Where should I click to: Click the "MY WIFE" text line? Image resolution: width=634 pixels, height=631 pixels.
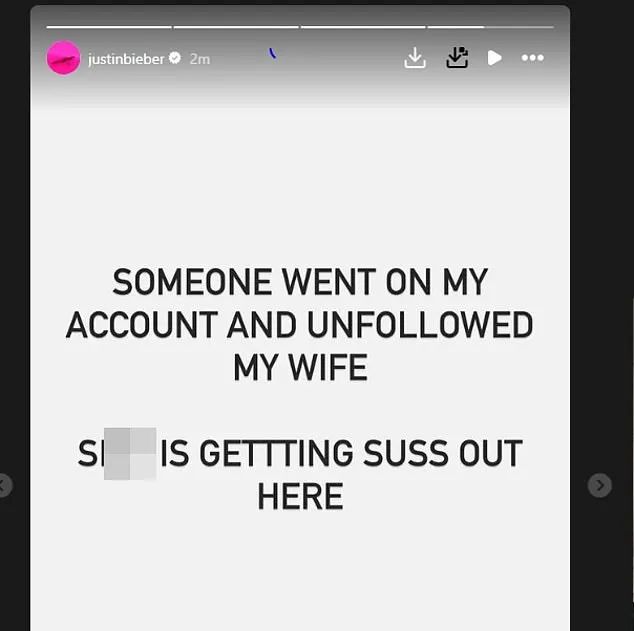300,367
